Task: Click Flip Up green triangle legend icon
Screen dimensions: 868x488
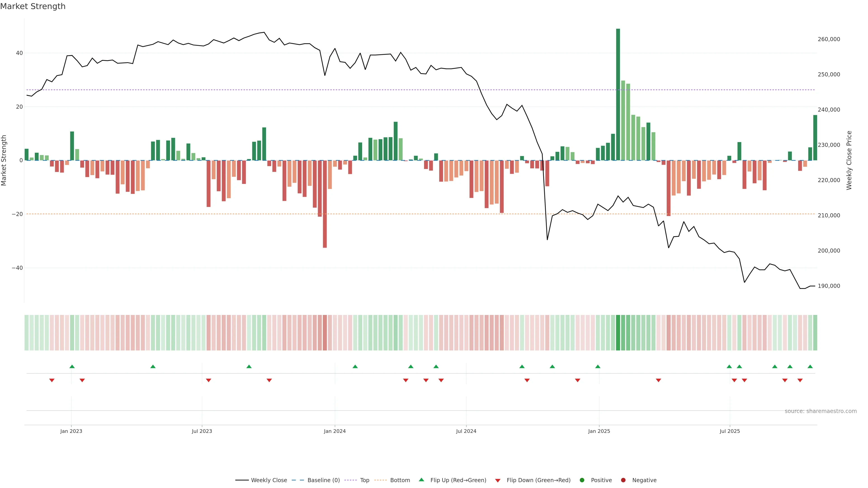Action: (x=421, y=480)
